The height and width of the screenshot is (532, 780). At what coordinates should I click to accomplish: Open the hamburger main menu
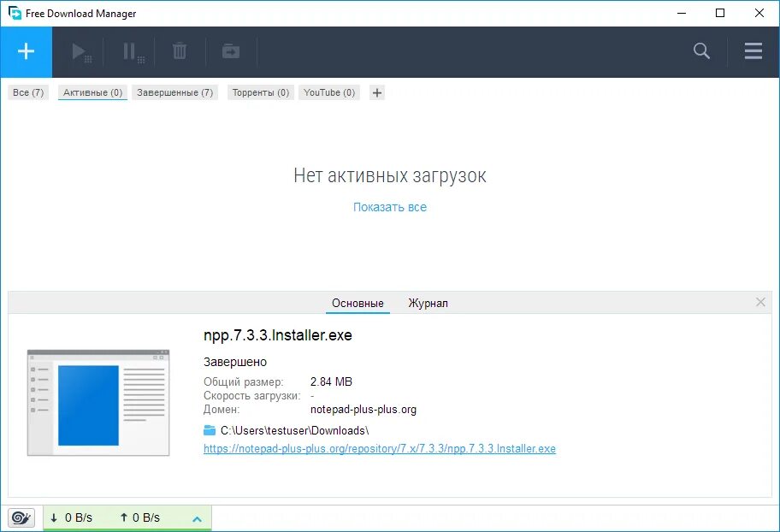(753, 50)
